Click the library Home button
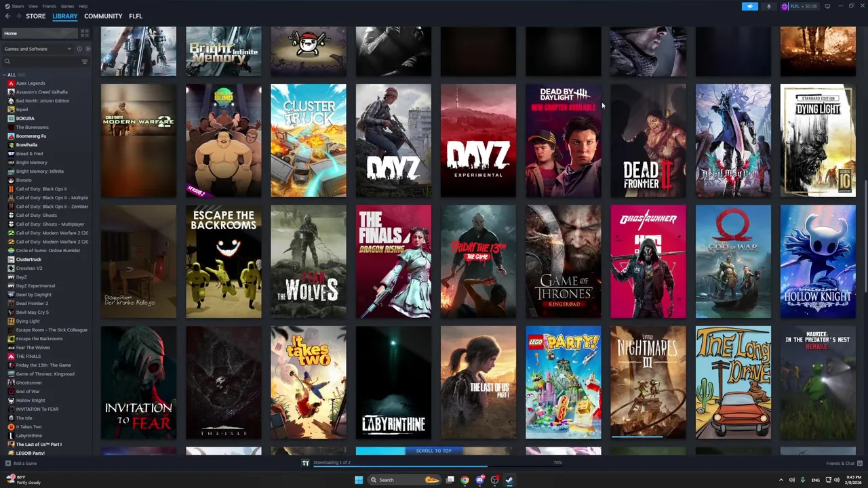This screenshot has height=488, width=868. [39, 33]
